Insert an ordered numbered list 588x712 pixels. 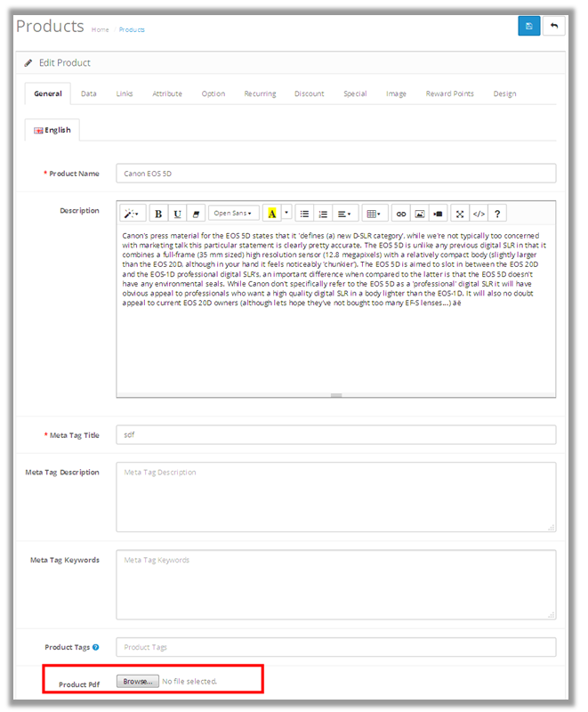pos(323,214)
